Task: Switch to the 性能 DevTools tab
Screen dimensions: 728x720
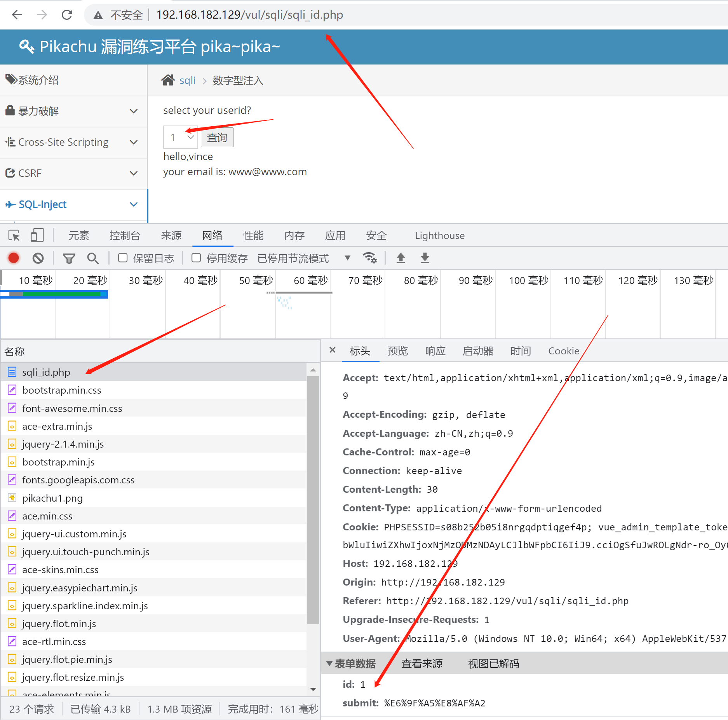Action: pos(253,235)
